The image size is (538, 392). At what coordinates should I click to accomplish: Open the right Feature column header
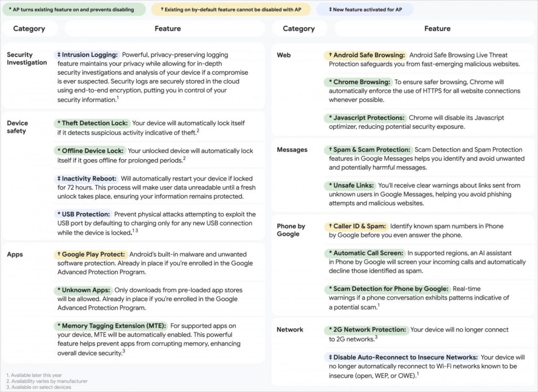click(438, 28)
